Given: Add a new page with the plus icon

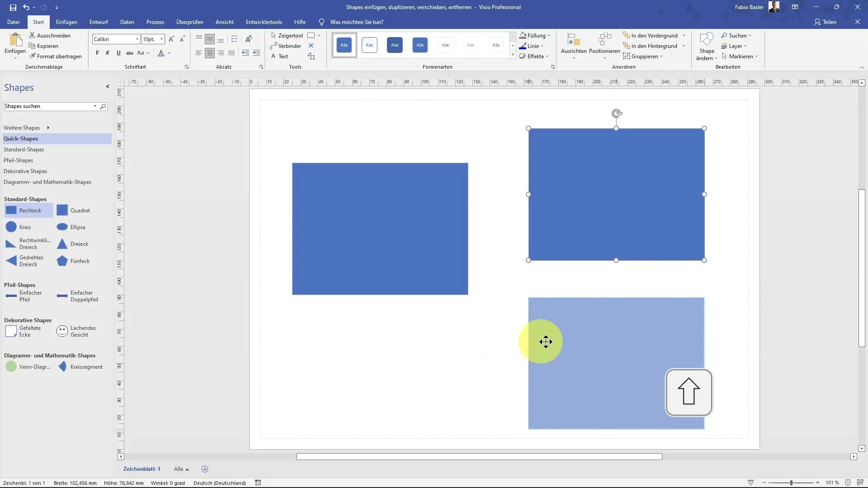Looking at the screenshot, I should pos(205,469).
